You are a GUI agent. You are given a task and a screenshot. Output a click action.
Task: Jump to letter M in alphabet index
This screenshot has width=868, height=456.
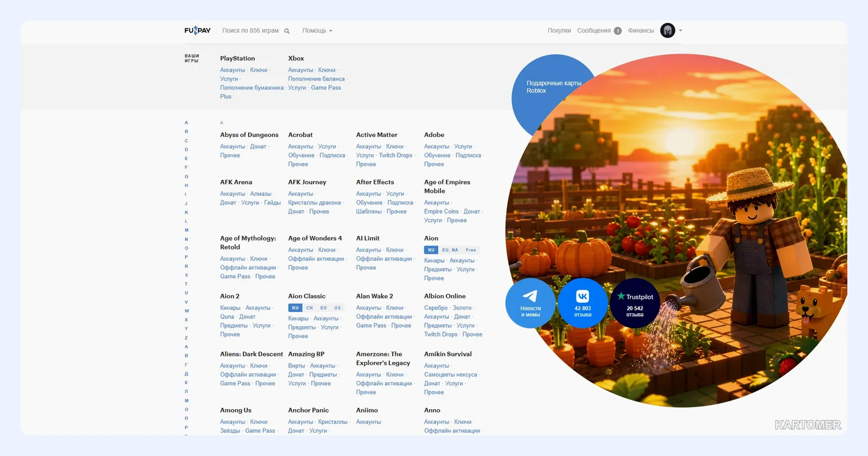[186, 230]
